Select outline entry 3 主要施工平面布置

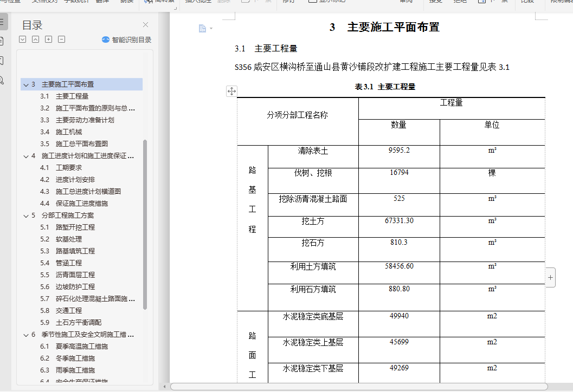[81, 84]
